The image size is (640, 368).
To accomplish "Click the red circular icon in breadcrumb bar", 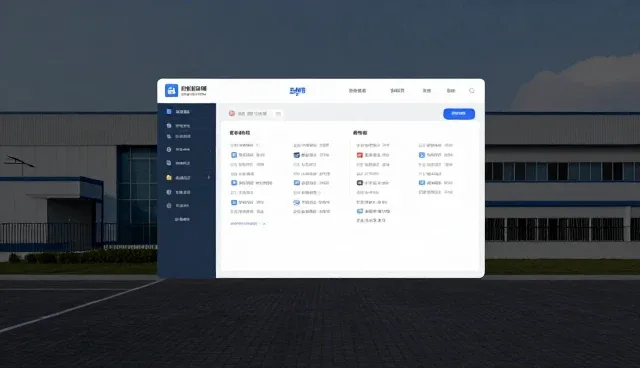I will 232,113.
